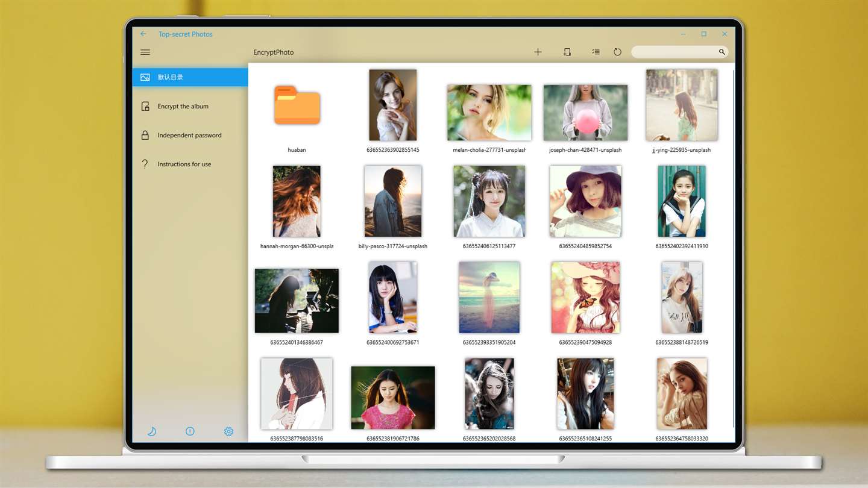Screen dimensions: 868x488
Task: Enable multi-select with the checklist icon
Action: (x=596, y=52)
